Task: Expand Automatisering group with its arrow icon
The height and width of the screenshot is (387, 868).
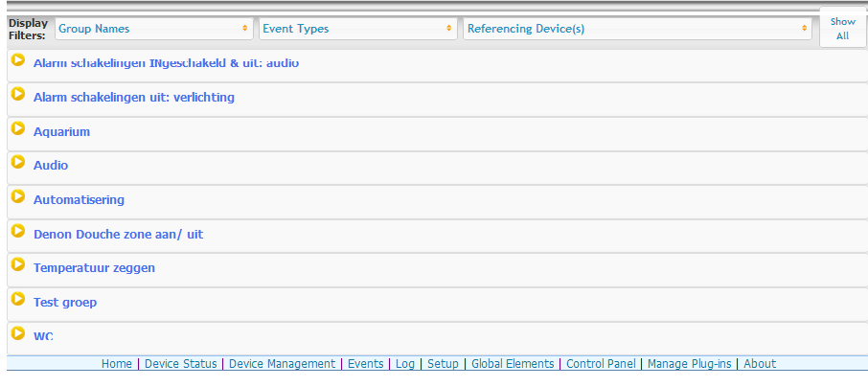Action: (17, 196)
